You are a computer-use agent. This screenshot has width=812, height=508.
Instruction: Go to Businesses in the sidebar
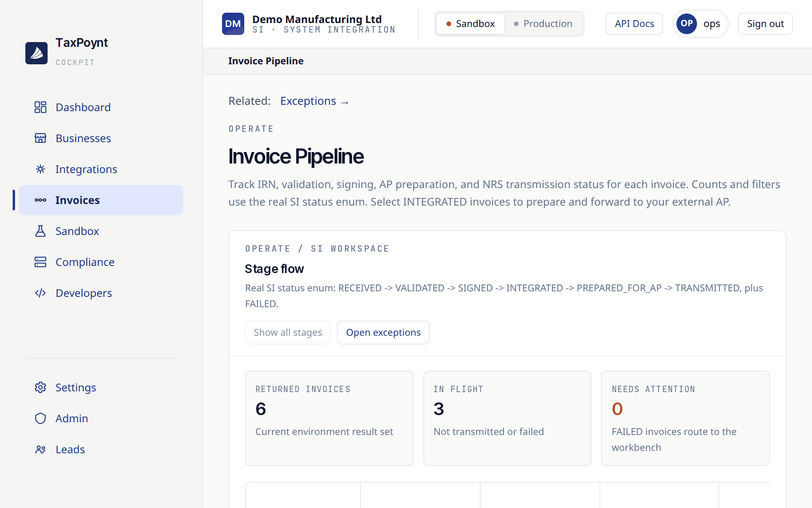point(101,138)
